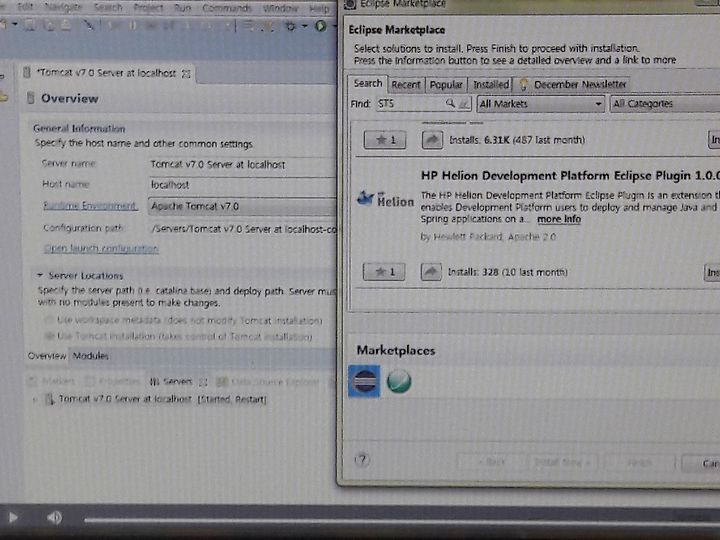The width and height of the screenshot is (720, 540).
Task: Select Tomcat v7.0 Server [Started, Restart] row
Action: 163,399
